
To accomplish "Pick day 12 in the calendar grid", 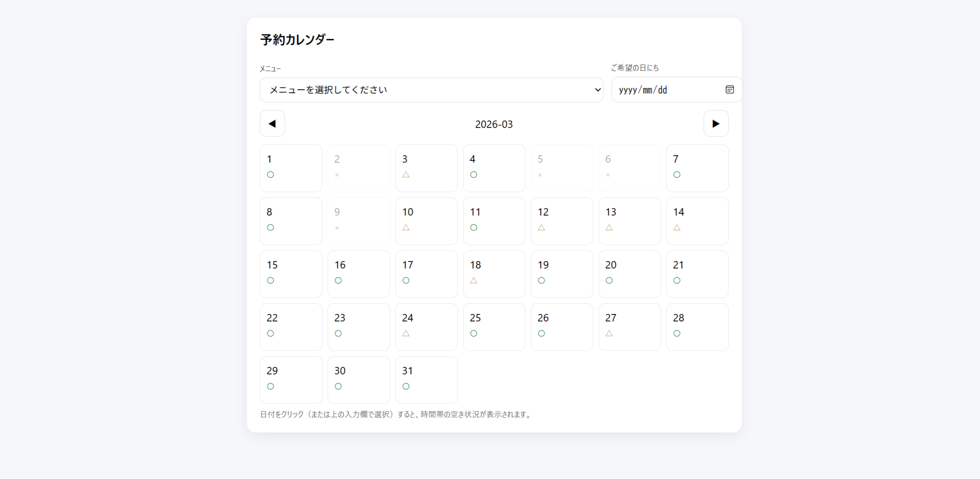I will [x=562, y=221].
